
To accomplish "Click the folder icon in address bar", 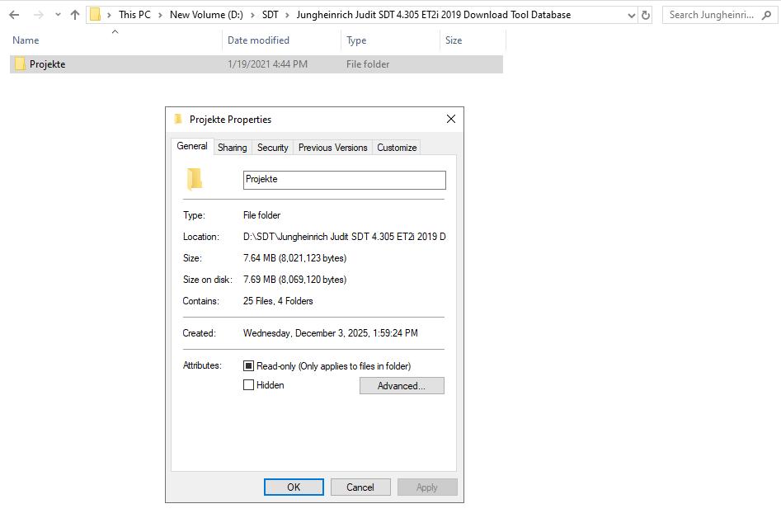I will tap(95, 15).
